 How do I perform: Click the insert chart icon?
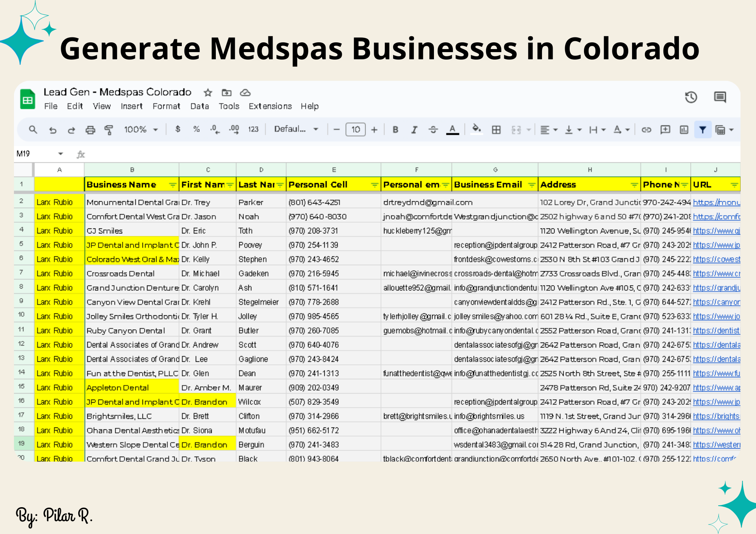click(x=684, y=130)
